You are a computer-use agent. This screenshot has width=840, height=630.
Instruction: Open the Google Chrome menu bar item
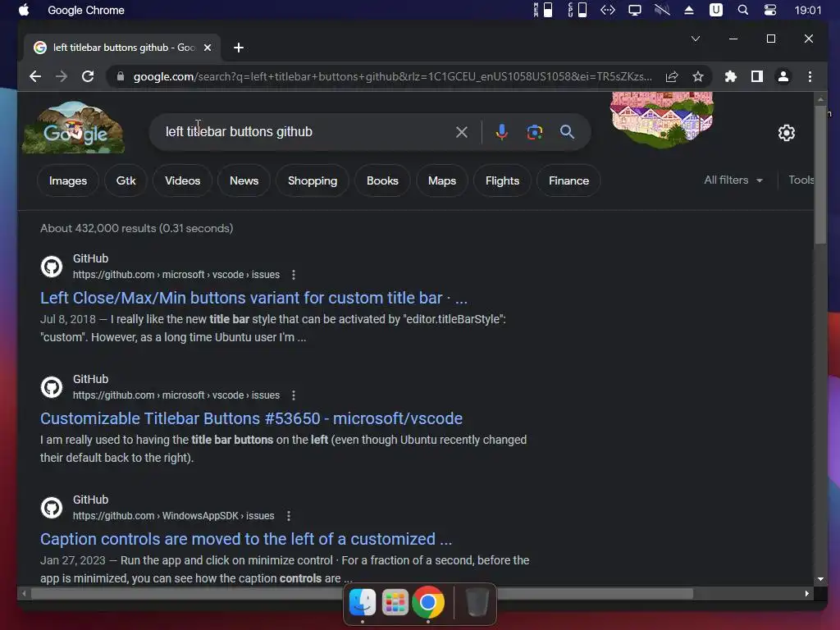tap(86, 10)
